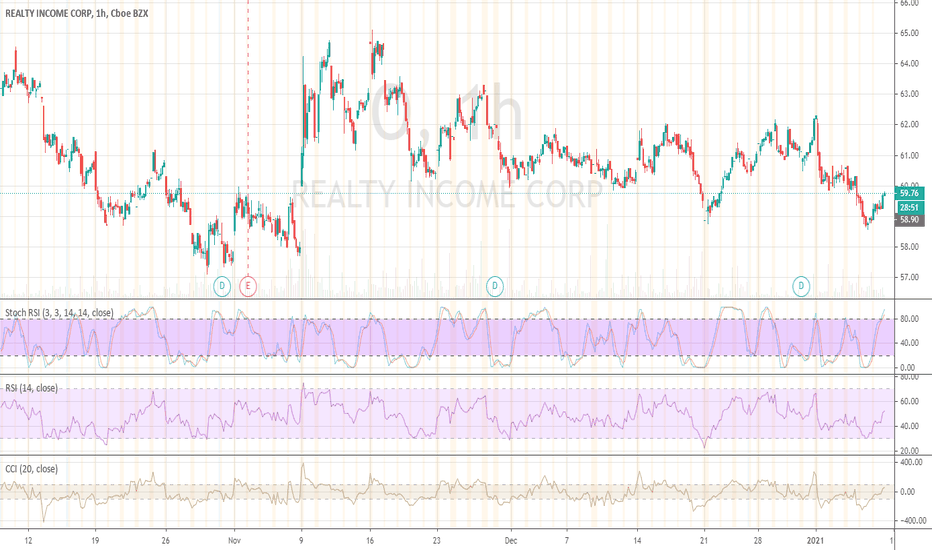This screenshot has height=550, width=932.
Task: Click the gray 58.90 price label
Action: 909,220
